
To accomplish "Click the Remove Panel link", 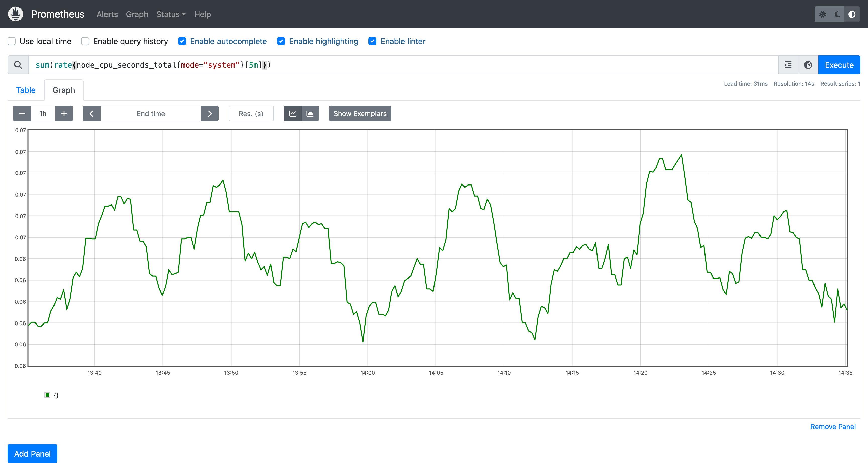I will 833,427.
